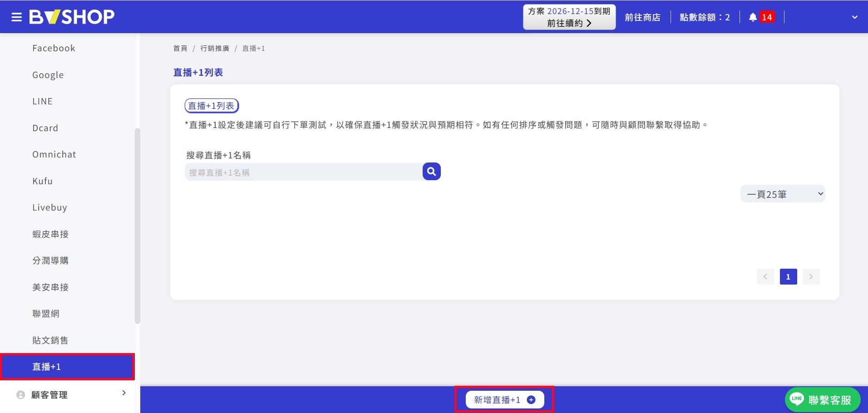Screen dimensions: 868x413
Task: Click the 直播+1列表 page heading
Action: coord(198,73)
